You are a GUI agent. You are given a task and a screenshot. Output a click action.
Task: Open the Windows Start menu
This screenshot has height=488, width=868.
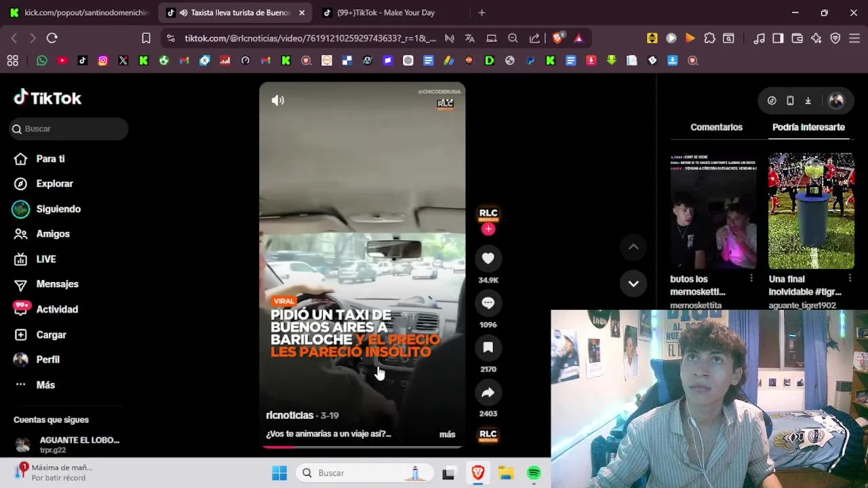(x=279, y=473)
